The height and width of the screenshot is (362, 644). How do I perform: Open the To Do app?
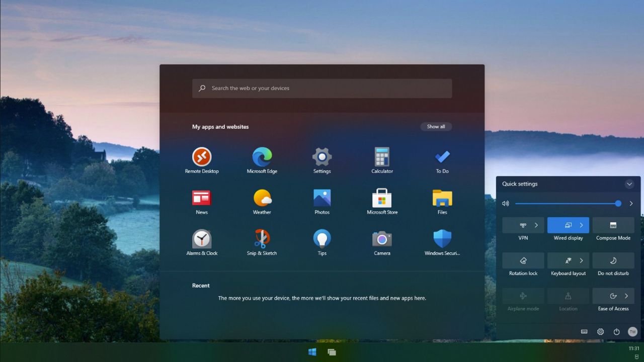(x=442, y=160)
